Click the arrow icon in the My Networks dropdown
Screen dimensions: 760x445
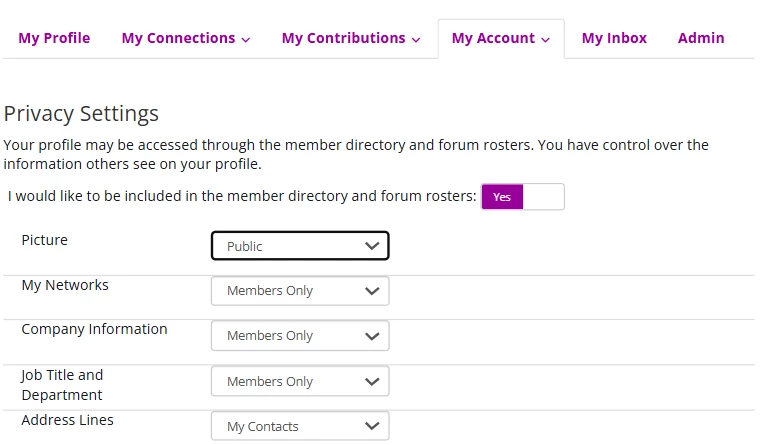[x=372, y=291]
